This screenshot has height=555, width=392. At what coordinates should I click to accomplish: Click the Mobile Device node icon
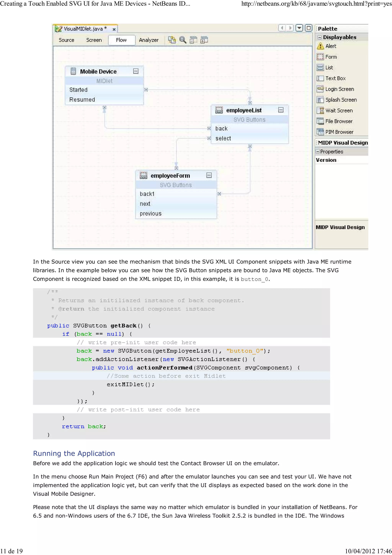pyautogui.click(x=73, y=71)
